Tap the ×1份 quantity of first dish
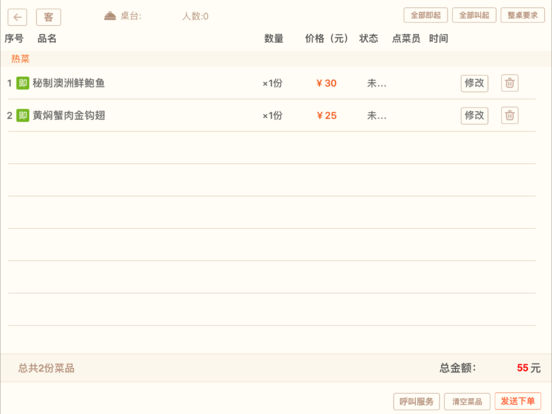The width and height of the screenshot is (552, 414). pos(272,83)
